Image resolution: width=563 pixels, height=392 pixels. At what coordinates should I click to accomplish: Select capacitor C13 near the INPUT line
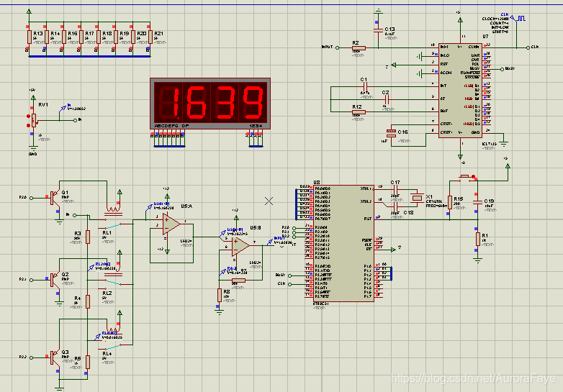pyautogui.click(x=378, y=31)
